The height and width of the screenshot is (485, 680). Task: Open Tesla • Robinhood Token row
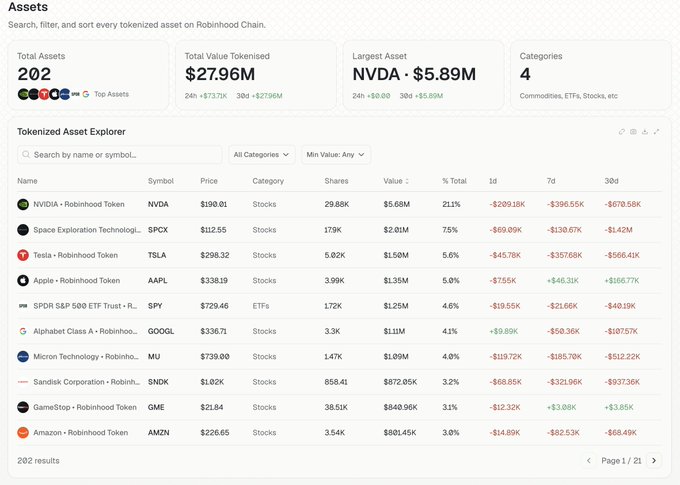click(x=340, y=255)
